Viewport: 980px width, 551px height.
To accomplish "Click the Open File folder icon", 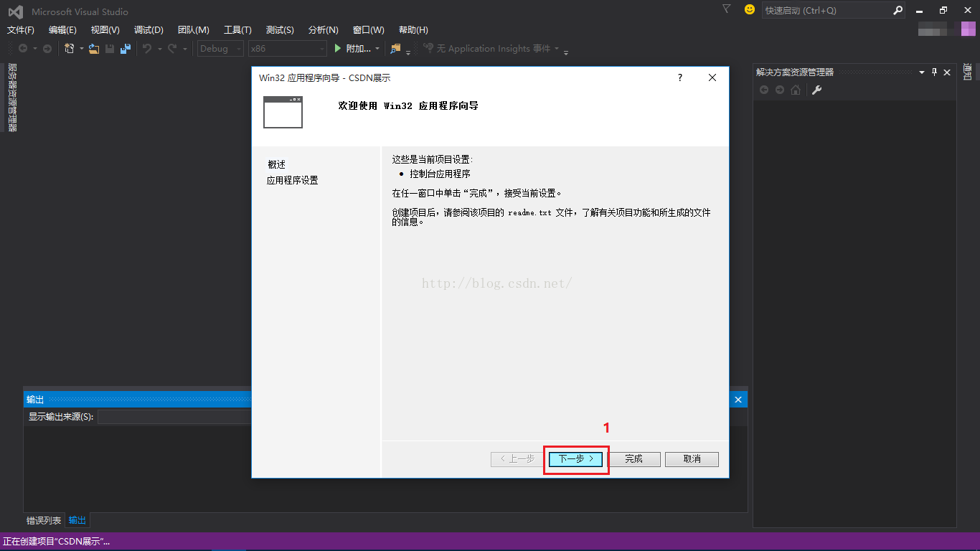I will point(93,49).
